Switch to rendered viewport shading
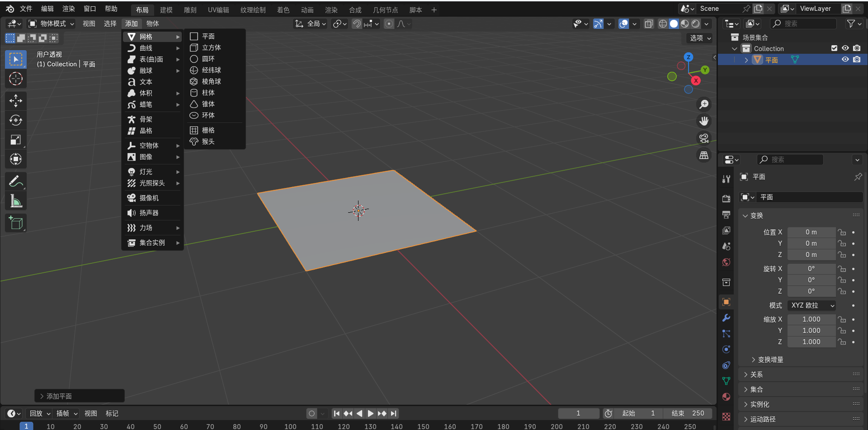This screenshot has width=868, height=430. 696,23
